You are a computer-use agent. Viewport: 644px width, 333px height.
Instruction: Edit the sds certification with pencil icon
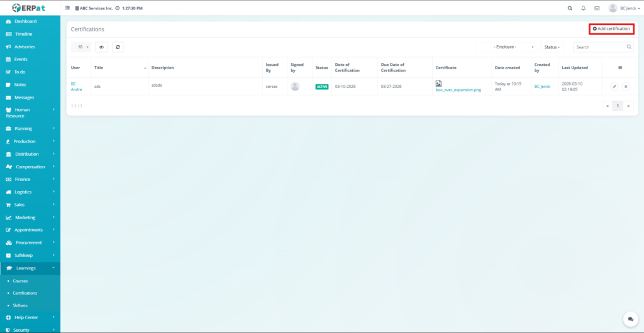tap(614, 86)
